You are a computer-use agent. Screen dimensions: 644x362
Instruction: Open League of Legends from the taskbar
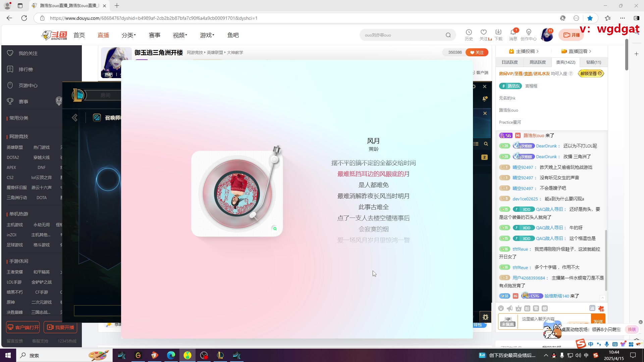(x=220, y=355)
